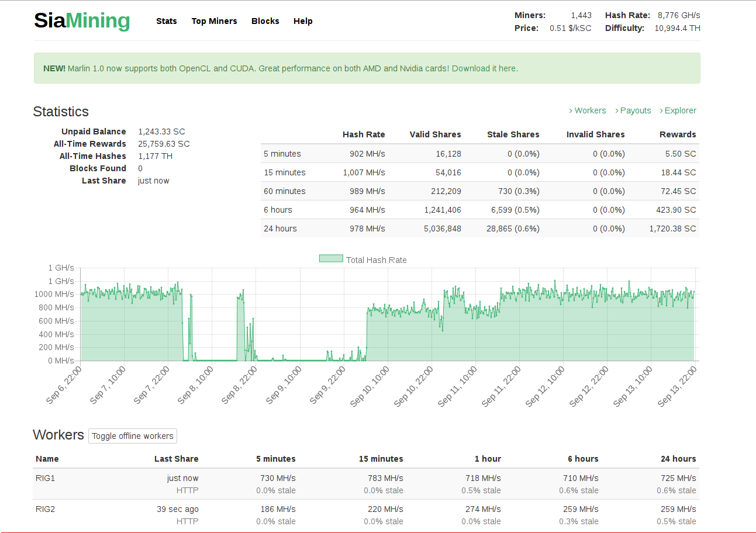Screen dimensions: 756x533
Task: Click RIG2's 24 hours rate 259 MH/s
Action: click(678, 509)
